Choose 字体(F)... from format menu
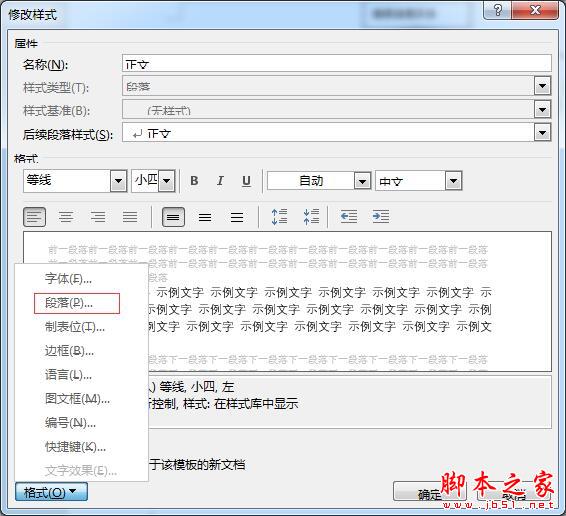This screenshot has height=516, width=566. (68, 279)
